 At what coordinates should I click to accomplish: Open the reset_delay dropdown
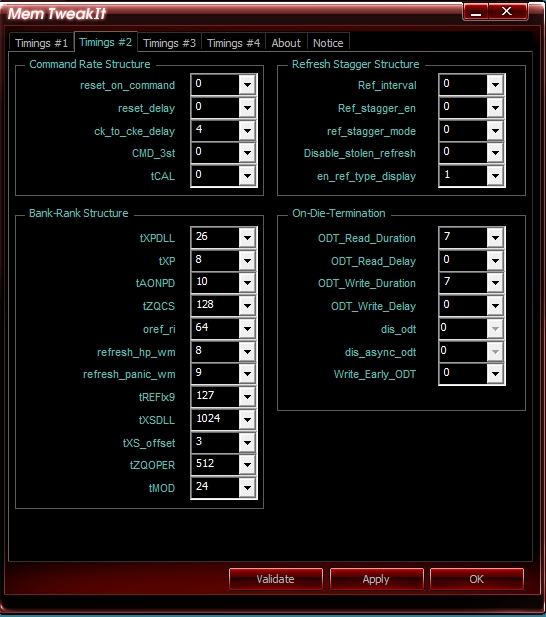tap(247, 107)
